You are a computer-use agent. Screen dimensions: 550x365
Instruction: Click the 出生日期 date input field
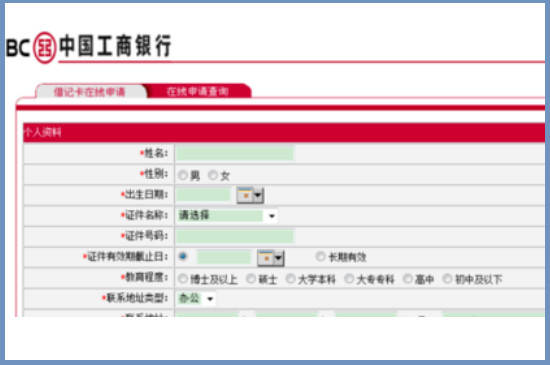(203, 195)
